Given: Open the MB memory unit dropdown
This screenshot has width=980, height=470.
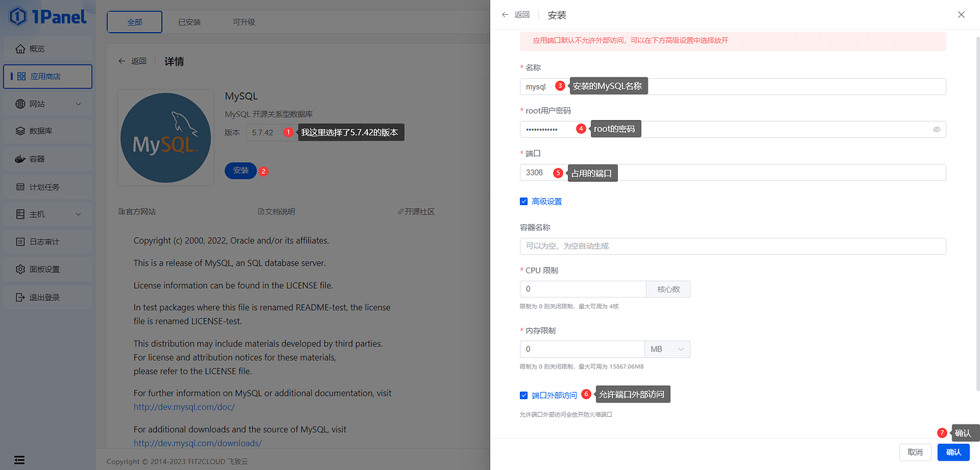Looking at the screenshot, I should (667, 349).
